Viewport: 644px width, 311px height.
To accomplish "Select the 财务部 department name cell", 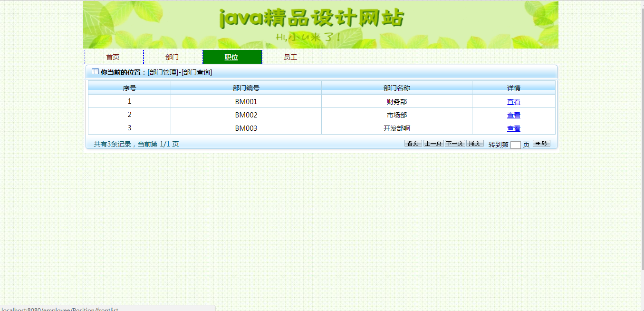I will pyautogui.click(x=397, y=101).
